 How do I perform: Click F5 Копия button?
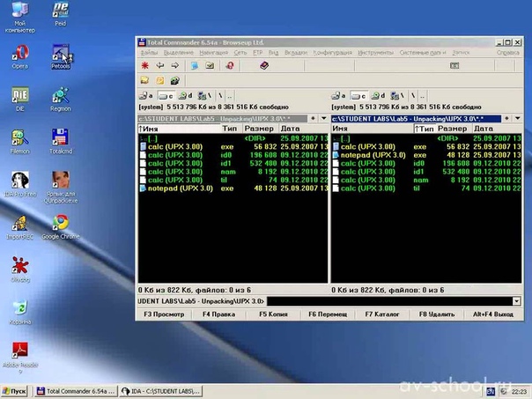tap(273, 314)
